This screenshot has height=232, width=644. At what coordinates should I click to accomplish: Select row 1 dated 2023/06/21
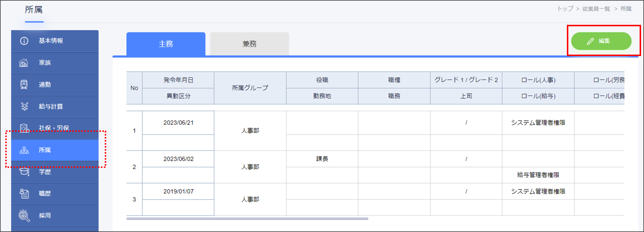point(178,123)
